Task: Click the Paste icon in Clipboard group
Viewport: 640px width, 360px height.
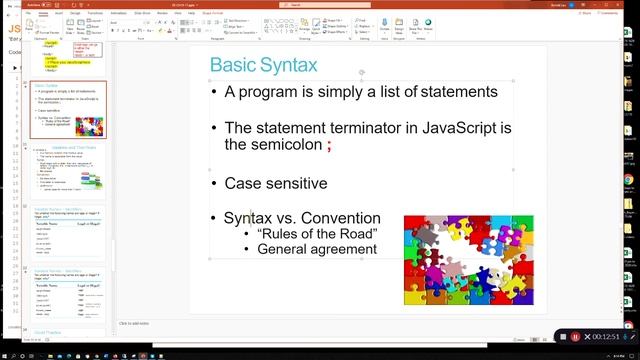Action: point(29,24)
